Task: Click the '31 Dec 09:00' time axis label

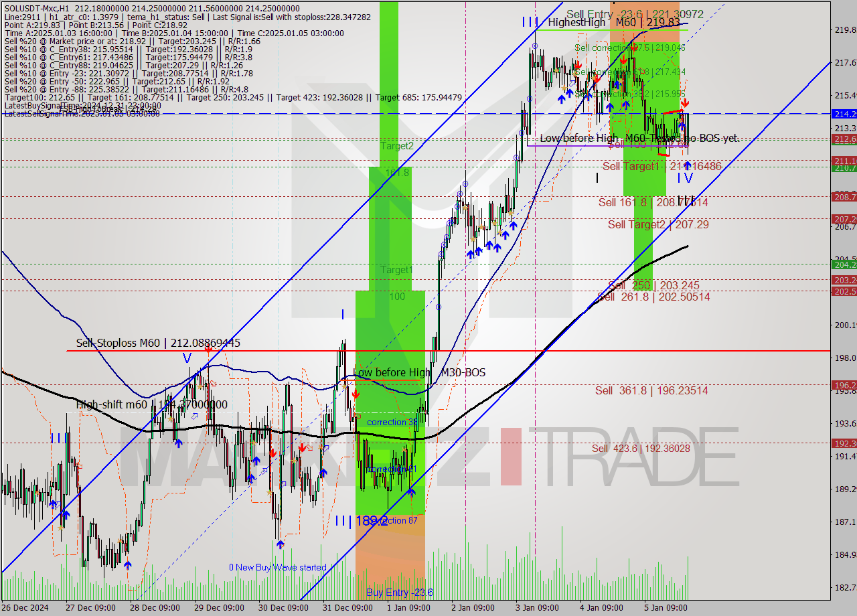Action: point(347,608)
